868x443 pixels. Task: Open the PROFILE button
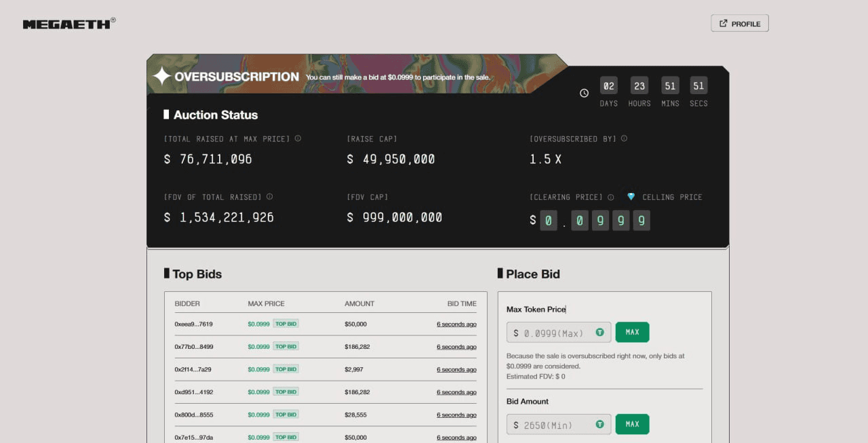(x=740, y=24)
